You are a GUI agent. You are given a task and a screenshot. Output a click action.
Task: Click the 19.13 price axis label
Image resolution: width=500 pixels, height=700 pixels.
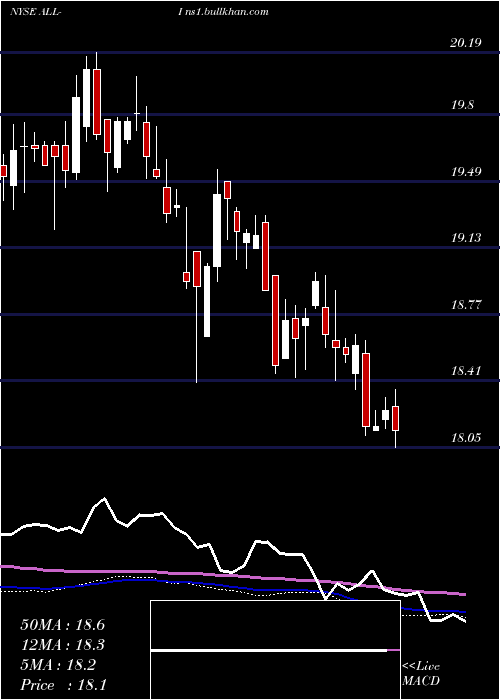pyautogui.click(x=466, y=238)
